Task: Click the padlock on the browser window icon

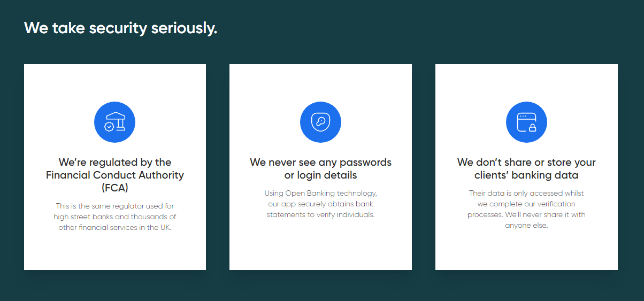Action: pyautogui.click(x=532, y=128)
